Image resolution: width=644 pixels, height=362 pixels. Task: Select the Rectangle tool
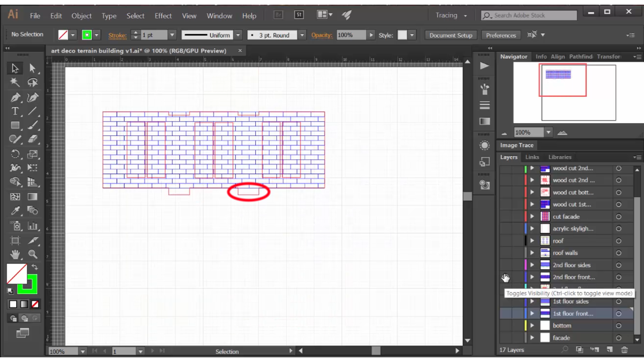(15, 125)
